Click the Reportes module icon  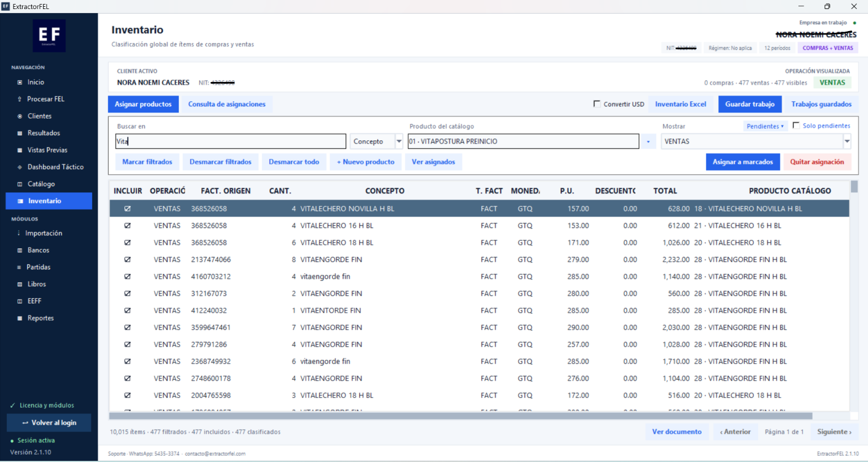20,318
